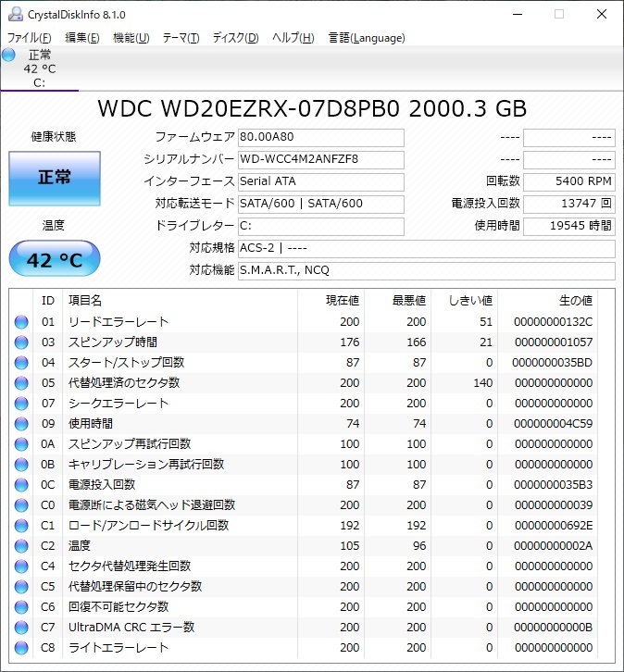
Task: Click the features field S.M.A.R.T., NCQ
Action: [x=427, y=271]
